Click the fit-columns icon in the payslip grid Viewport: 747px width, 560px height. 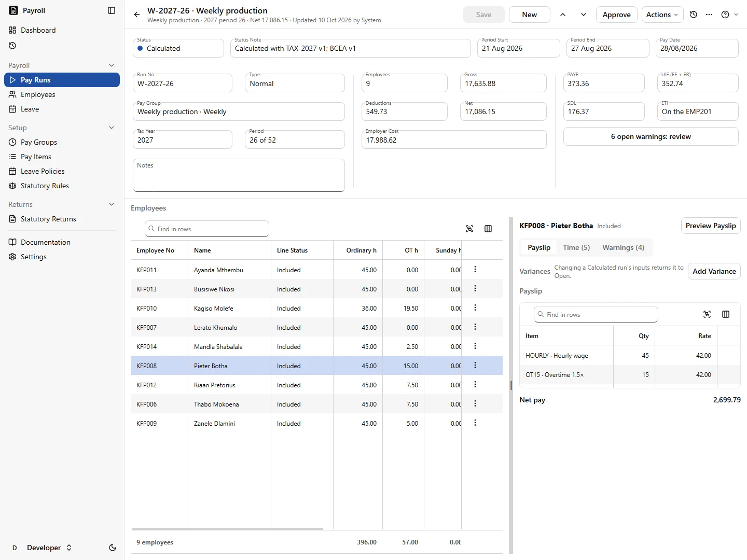pyautogui.click(x=707, y=314)
